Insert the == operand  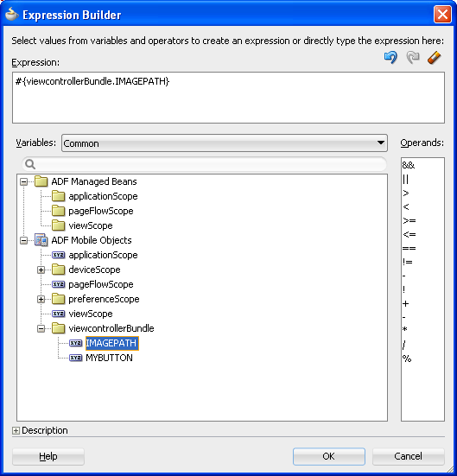click(409, 248)
